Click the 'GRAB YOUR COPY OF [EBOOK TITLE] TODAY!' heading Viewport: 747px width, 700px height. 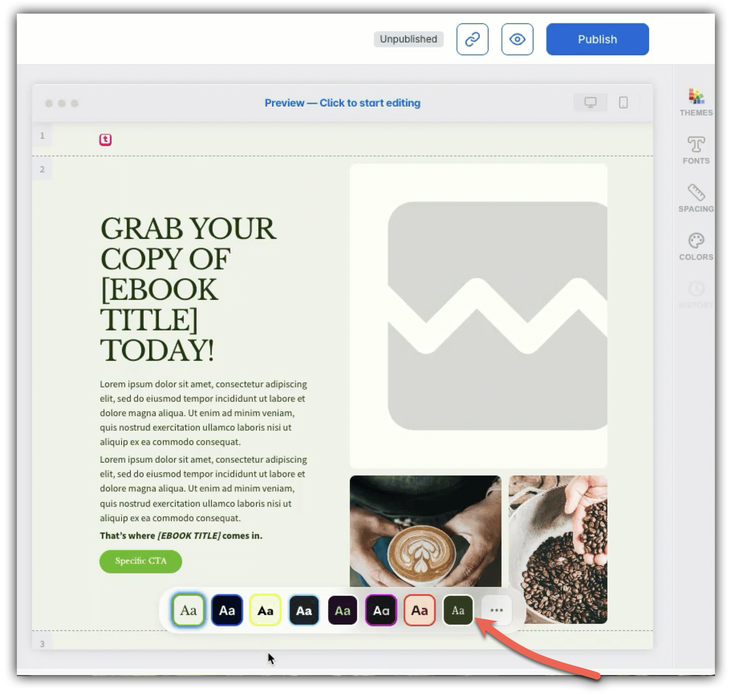pyautogui.click(x=188, y=289)
